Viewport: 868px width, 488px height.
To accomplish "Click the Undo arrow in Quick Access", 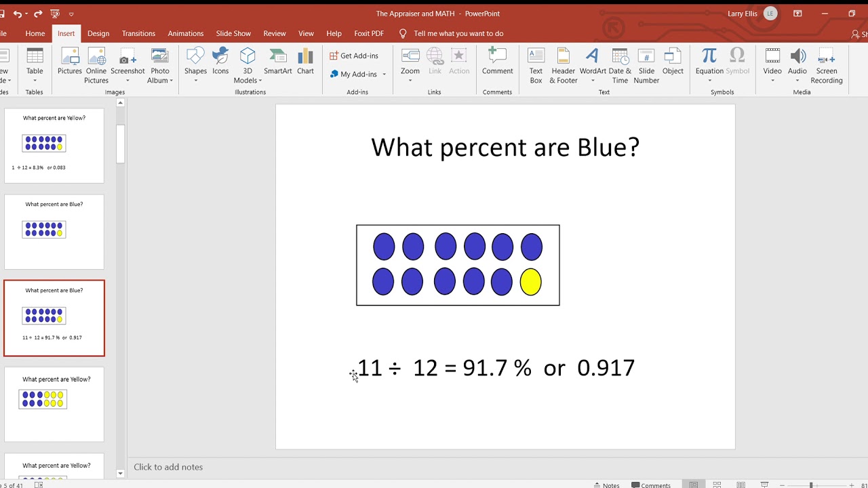I will click(x=17, y=14).
